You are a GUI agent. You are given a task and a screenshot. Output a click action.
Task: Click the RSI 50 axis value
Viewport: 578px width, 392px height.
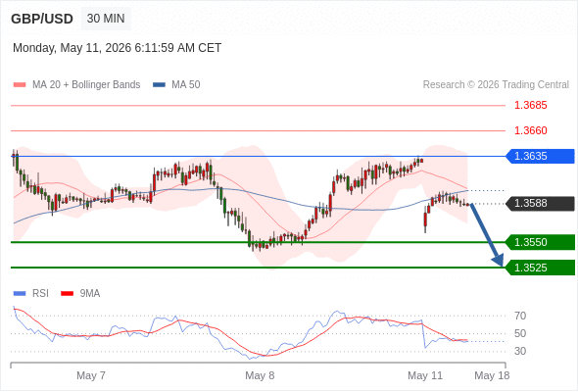tap(520, 333)
